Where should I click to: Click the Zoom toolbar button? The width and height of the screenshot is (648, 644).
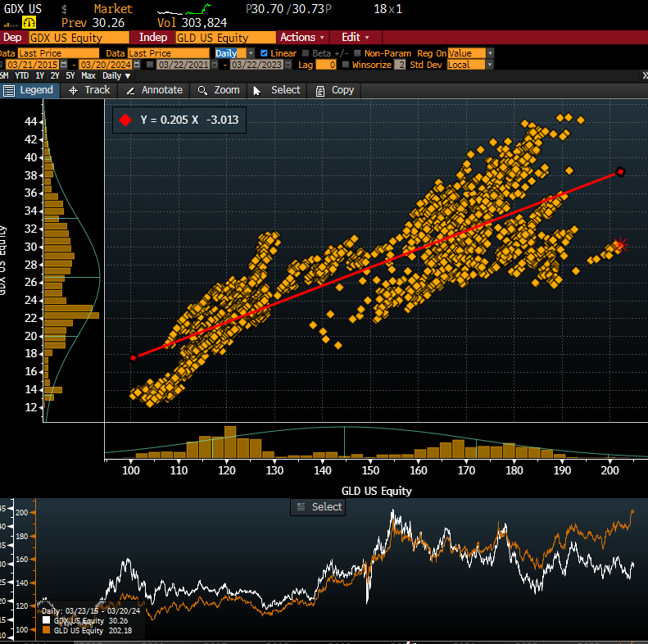click(x=219, y=90)
